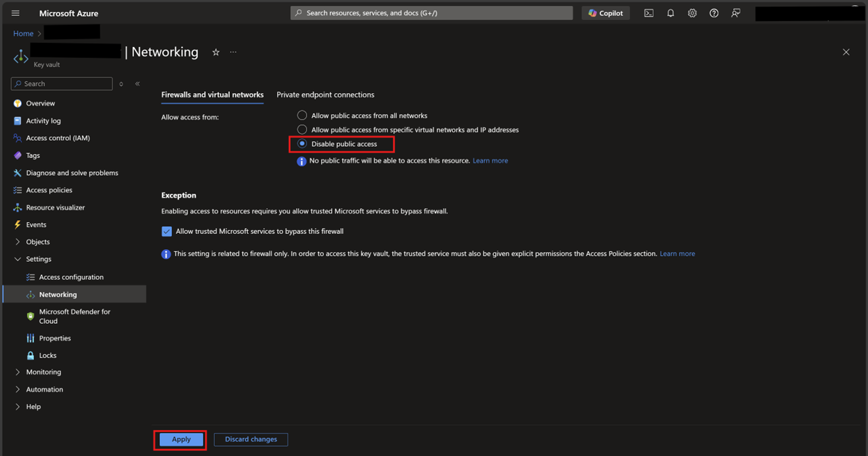Open Cloud Shell from the top bar

[649, 13]
